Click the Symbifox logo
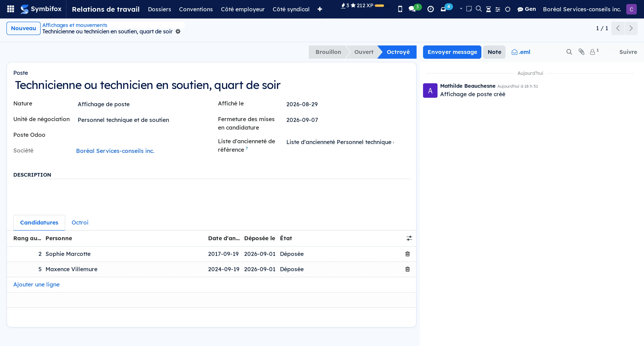This screenshot has width=644, height=346. pyautogui.click(x=41, y=9)
